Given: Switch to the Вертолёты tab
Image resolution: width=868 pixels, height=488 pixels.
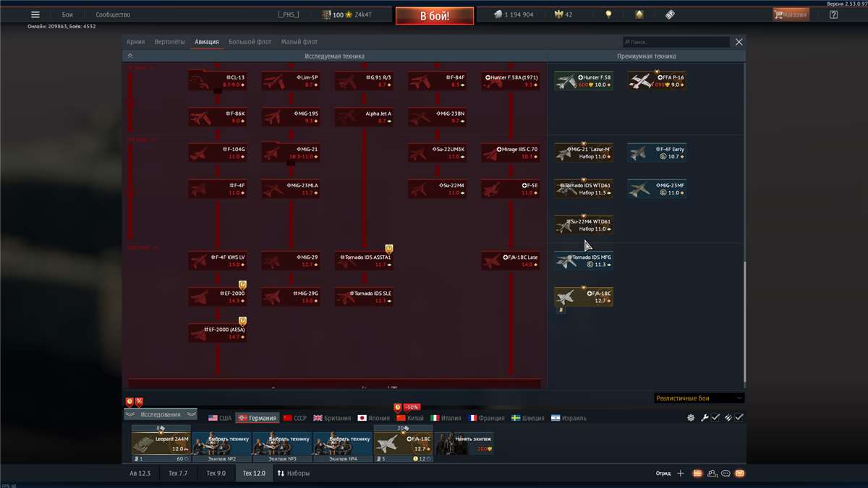Looking at the screenshot, I should (170, 42).
